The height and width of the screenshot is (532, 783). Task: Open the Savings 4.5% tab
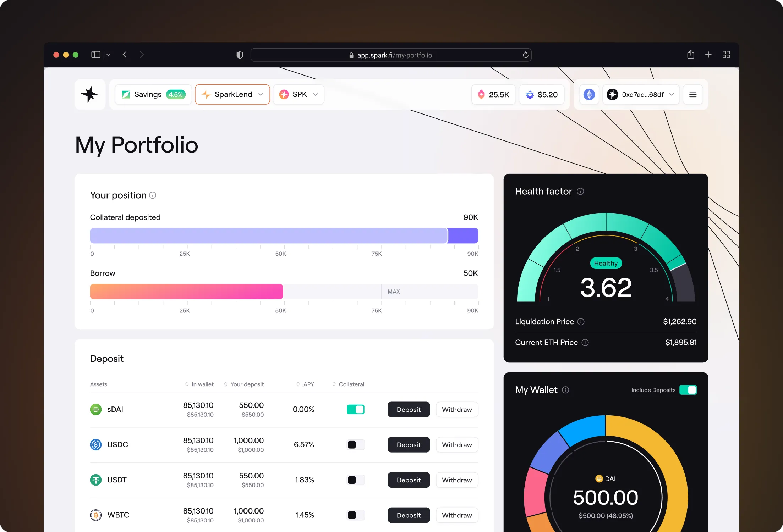(x=153, y=94)
